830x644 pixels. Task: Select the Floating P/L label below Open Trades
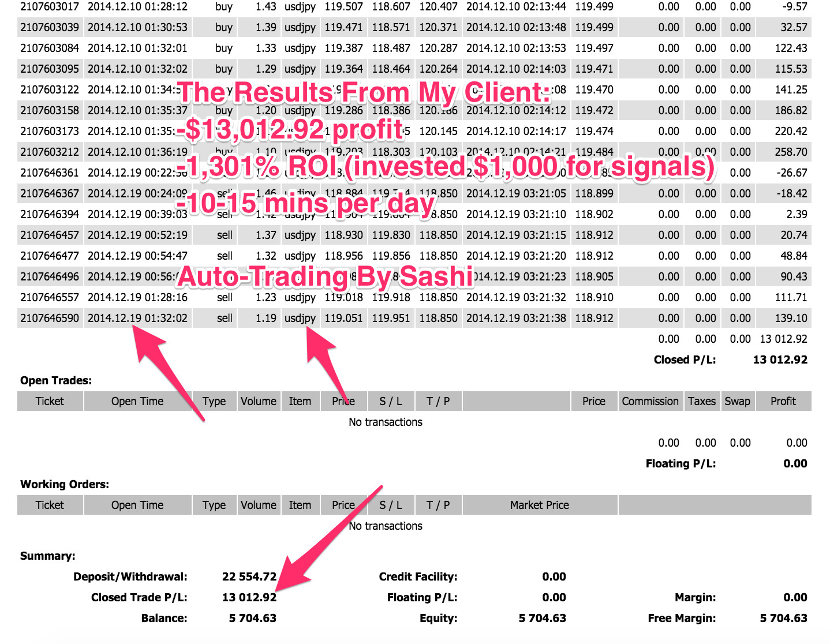click(x=681, y=463)
